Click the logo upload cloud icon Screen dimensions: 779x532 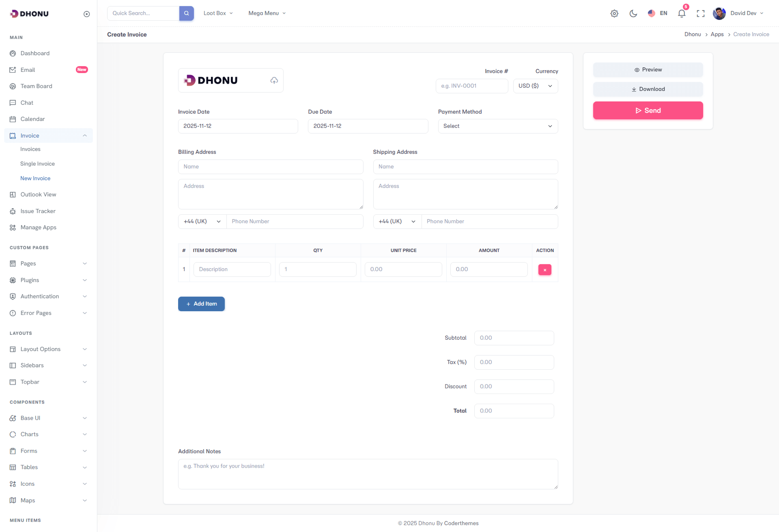(274, 80)
